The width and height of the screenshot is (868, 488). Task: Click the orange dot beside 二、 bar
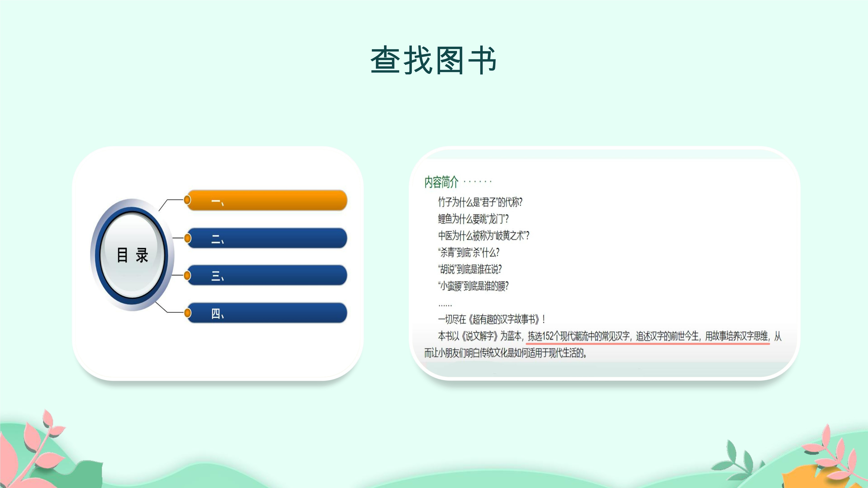tap(187, 238)
